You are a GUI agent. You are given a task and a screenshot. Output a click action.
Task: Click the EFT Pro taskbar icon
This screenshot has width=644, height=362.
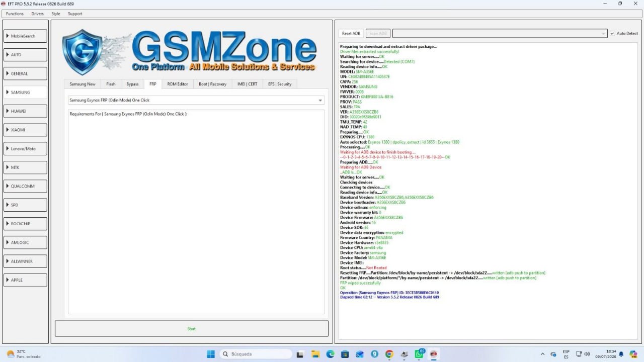click(x=433, y=354)
